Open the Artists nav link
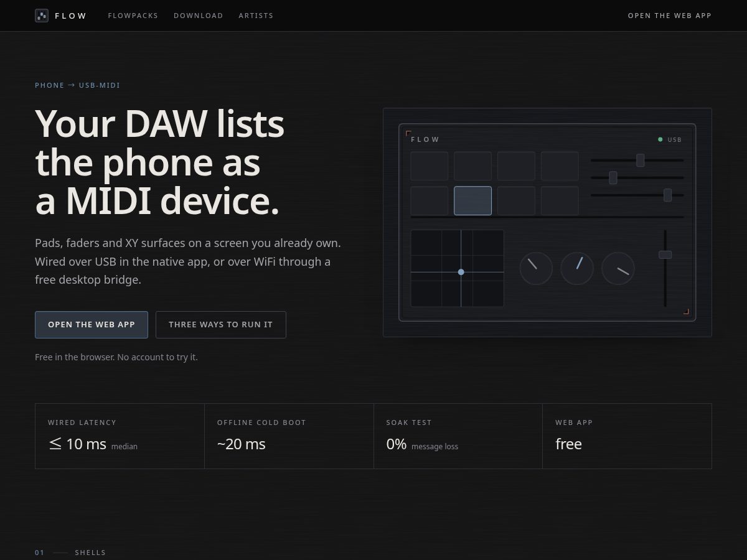747x560 pixels. pyautogui.click(x=256, y=16)
